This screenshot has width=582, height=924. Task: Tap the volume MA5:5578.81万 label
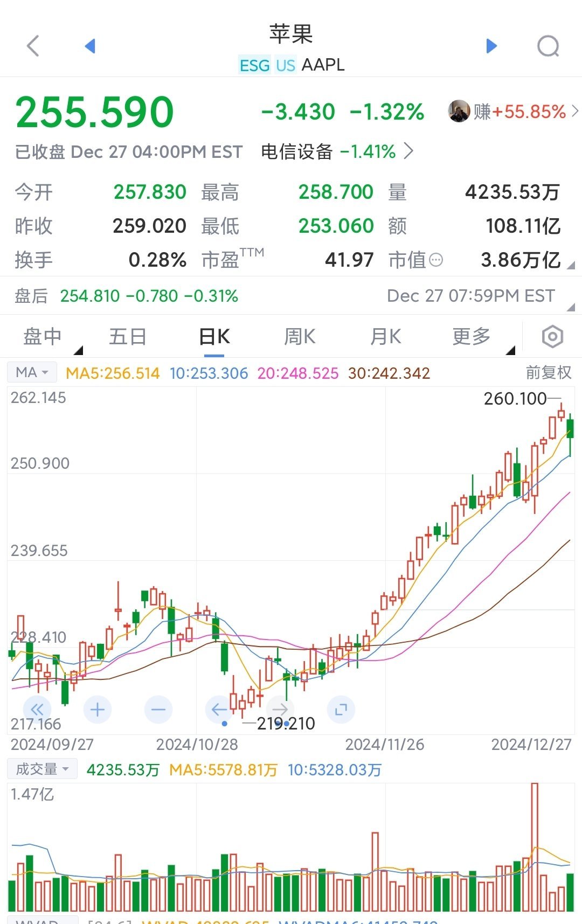click(223, 769)
